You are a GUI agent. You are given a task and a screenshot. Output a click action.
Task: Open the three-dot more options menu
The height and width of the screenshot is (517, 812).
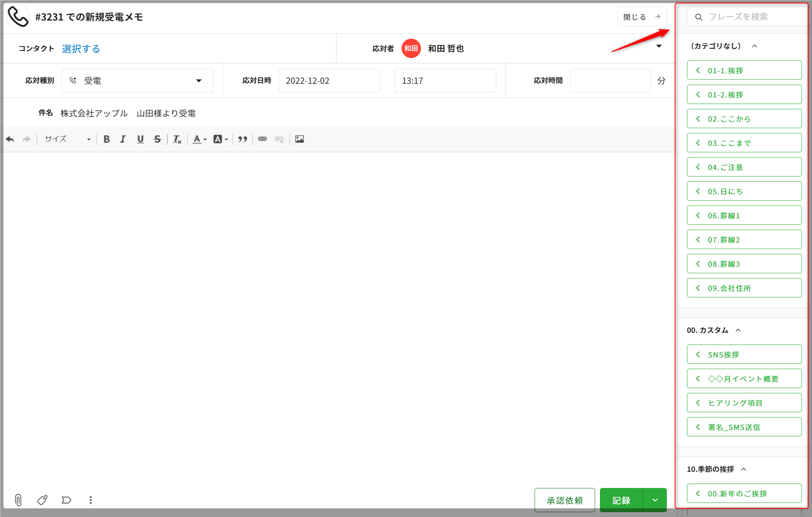point(91,500)
